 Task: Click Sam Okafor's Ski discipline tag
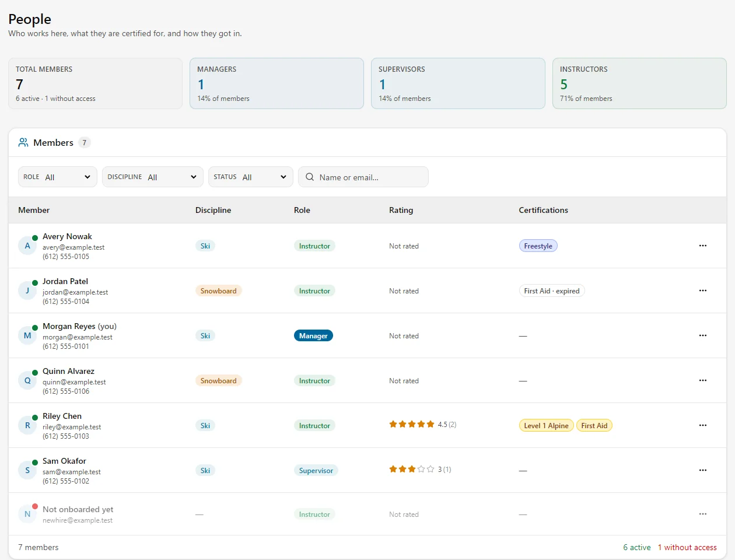click(x=205, y=471)
